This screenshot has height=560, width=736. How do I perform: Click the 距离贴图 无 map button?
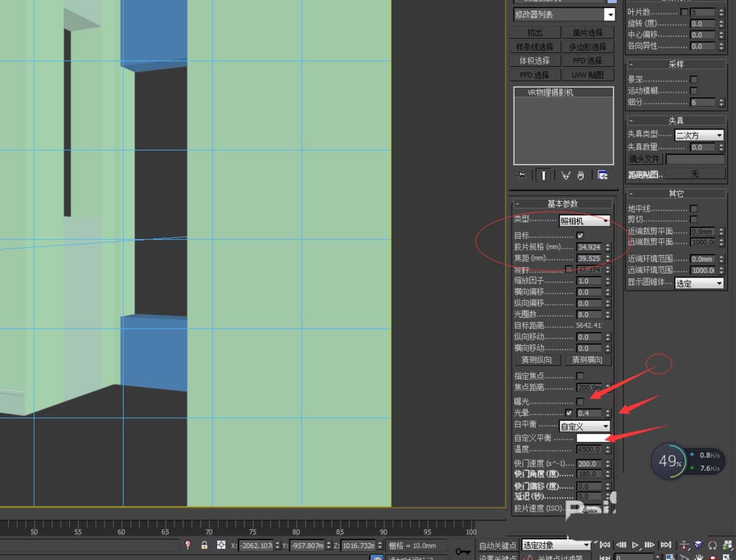695,174
